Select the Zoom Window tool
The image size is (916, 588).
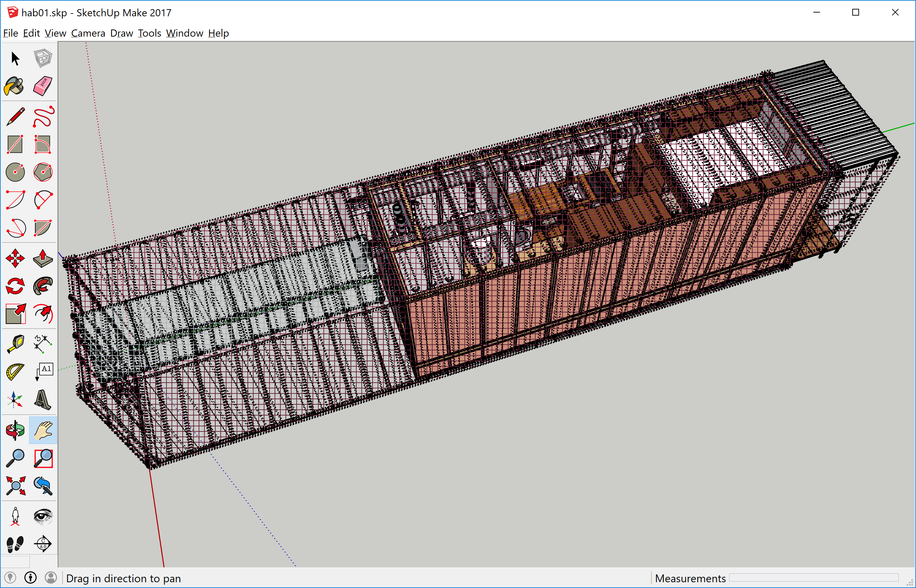[x=43, y=459]
